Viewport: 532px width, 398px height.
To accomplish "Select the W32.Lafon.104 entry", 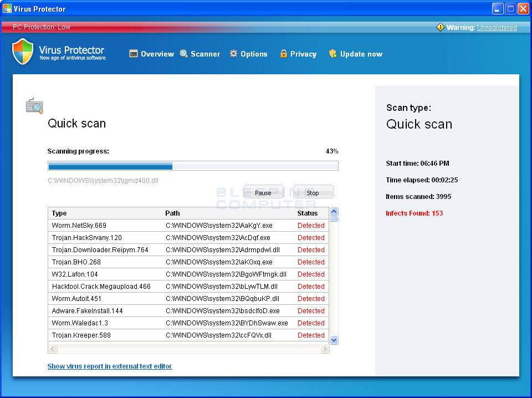I will click(188, 274).
